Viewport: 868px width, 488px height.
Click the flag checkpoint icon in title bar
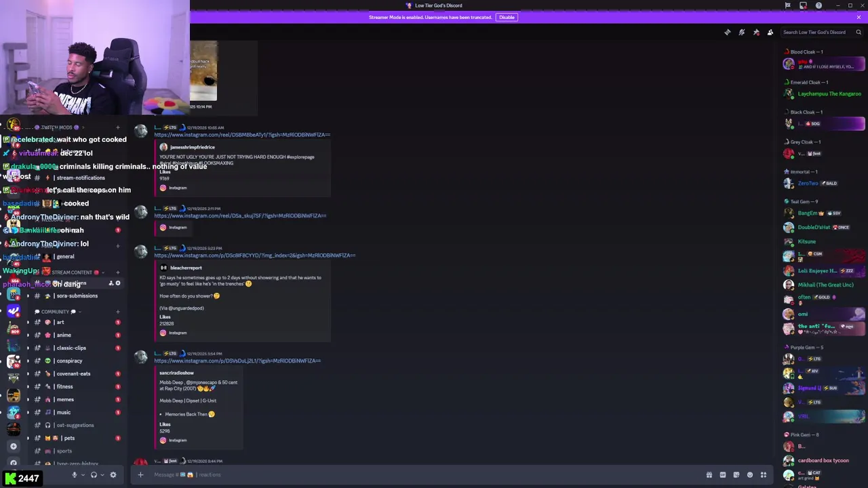click(787, 5)
